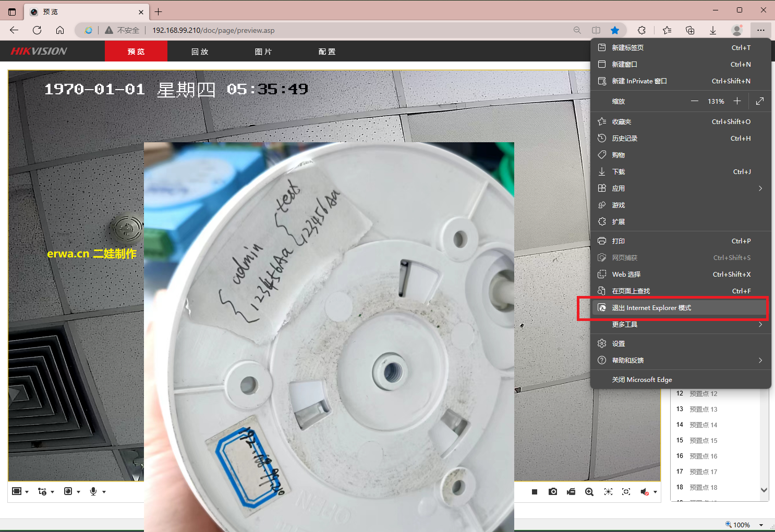775x532 pixels.
Task: Click 退出 Internet Explorer 模式
Action: (681, 307)
